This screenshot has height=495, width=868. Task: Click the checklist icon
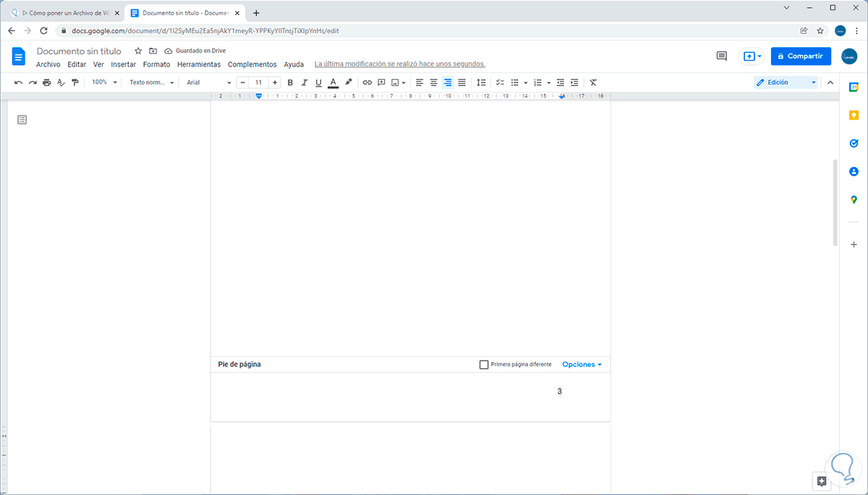pyautogui.click(x=500, y=82)
